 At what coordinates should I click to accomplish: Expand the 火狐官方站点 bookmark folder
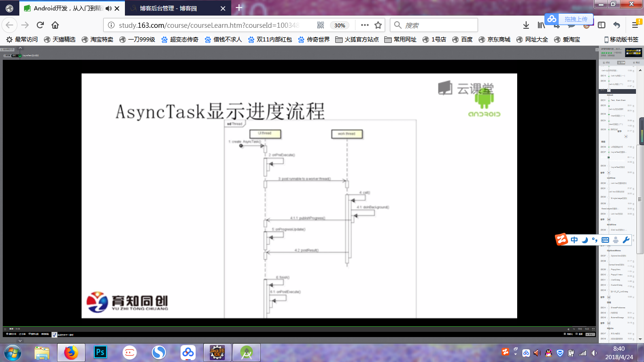357,40
